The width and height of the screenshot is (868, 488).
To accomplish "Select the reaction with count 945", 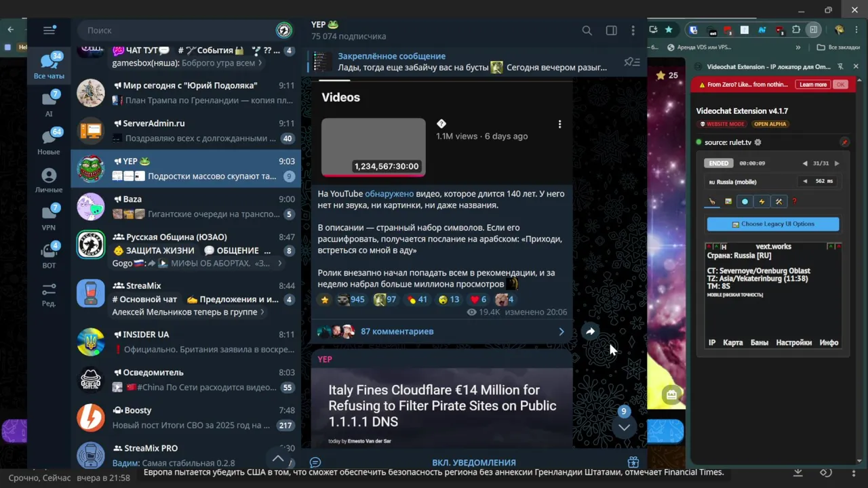I will point(351,300).
